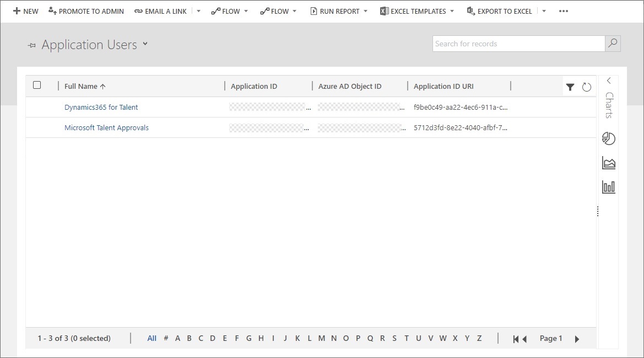Click the URI 5712d3fd-8e22-4040-afbf-7...

[461, 128]
